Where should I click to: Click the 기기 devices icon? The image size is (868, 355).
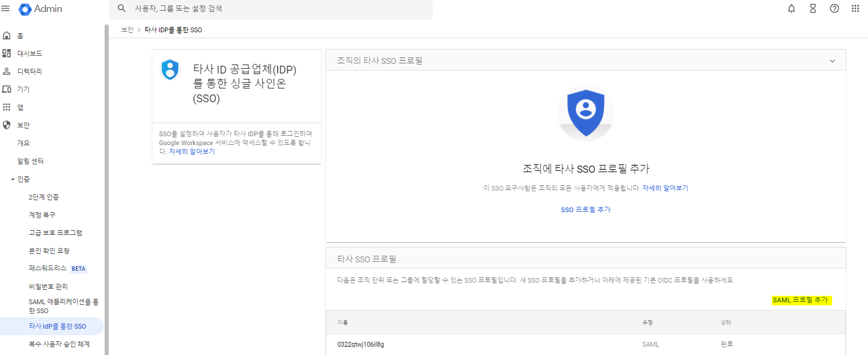[7, 89]
